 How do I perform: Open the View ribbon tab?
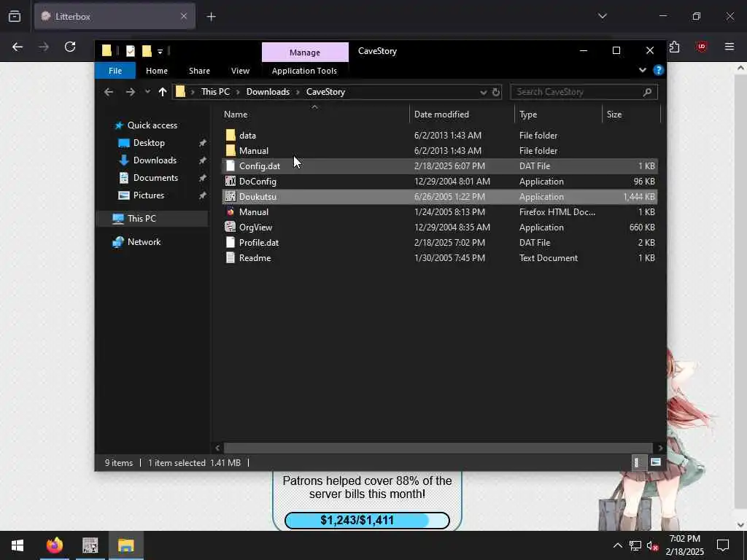(x=240, y=71)
